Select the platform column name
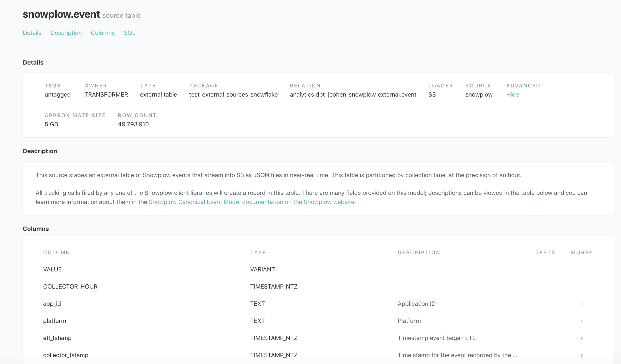Image resolution: width=621 pixels, height=364 pixels. (x=55, y=321)
